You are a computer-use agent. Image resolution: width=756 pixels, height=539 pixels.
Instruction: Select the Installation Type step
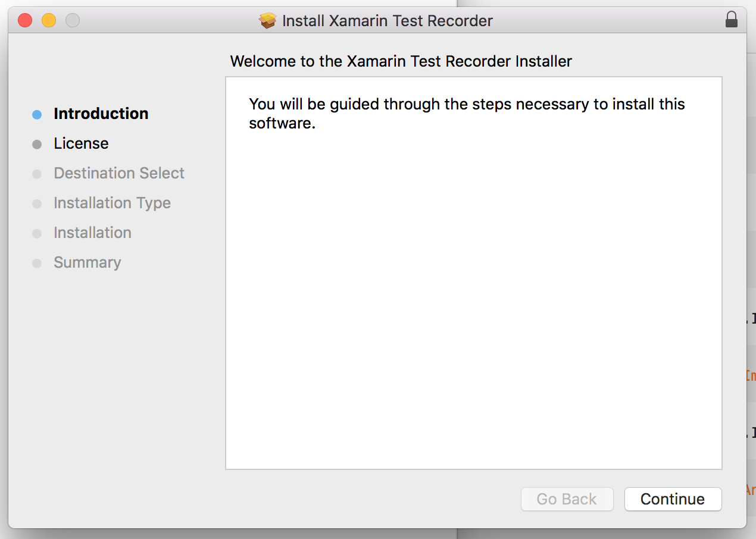pyautogui.click(x=112, y=203)
